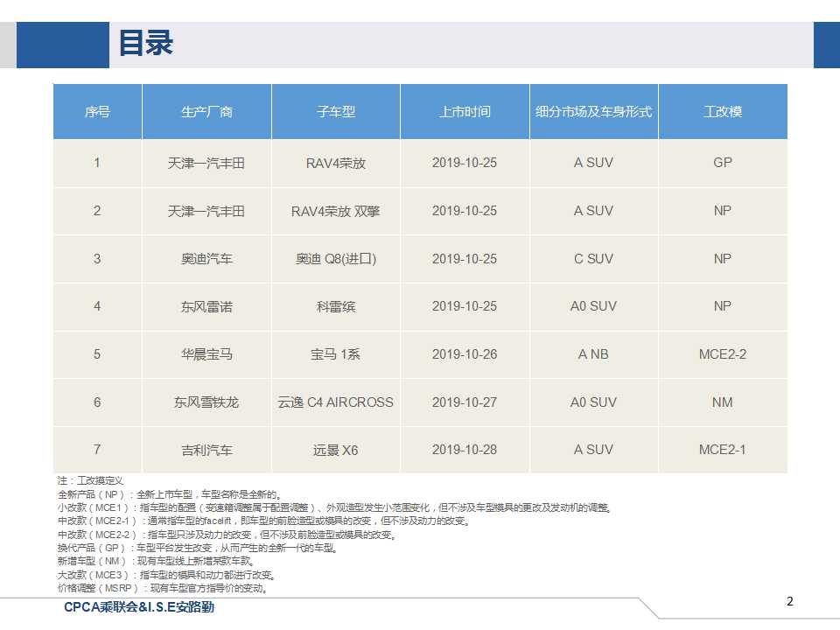Click the A NB segment cell

click(x=593, y=354)
